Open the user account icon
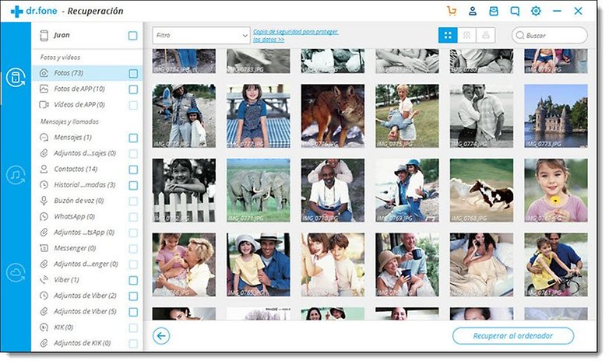 (472, 11)
